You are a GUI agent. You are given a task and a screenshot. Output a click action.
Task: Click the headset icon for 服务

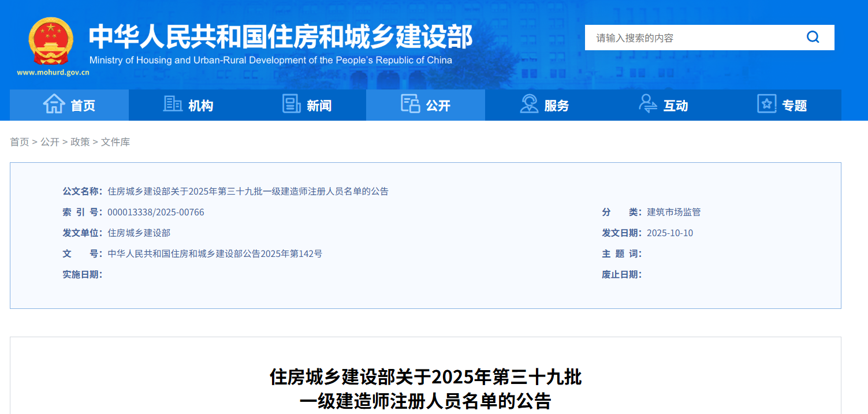(x=529, y=104)
